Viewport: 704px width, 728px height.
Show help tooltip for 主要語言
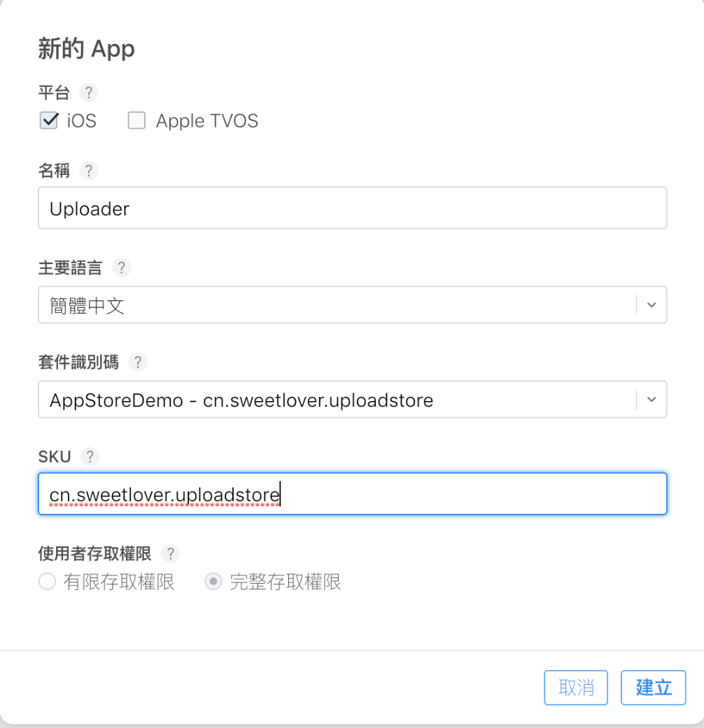121,268
